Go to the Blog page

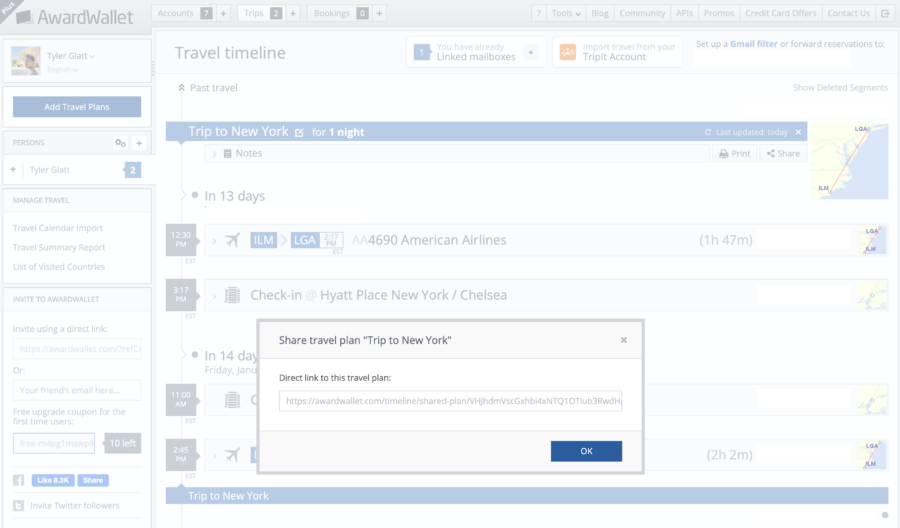click(x=600, y=13)
